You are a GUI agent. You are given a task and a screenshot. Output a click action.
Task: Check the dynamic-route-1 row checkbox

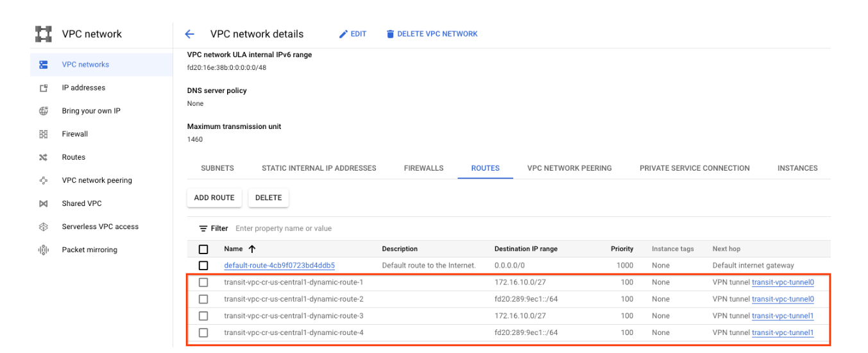pyautogui.click(x=203, y=282)
